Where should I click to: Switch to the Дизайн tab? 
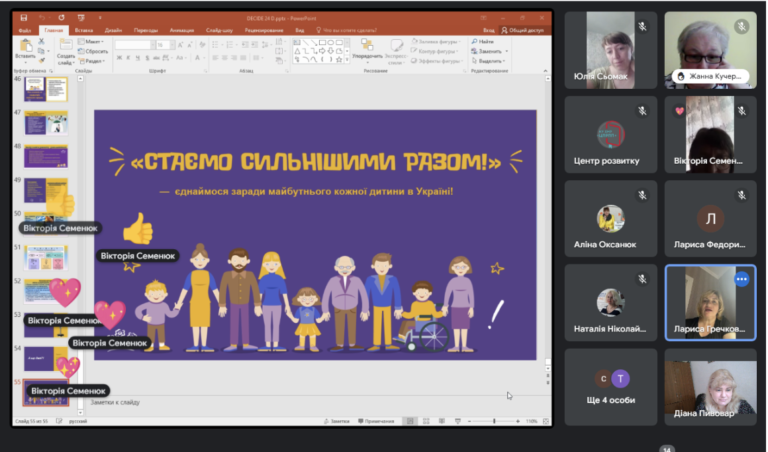coord(113,30)
